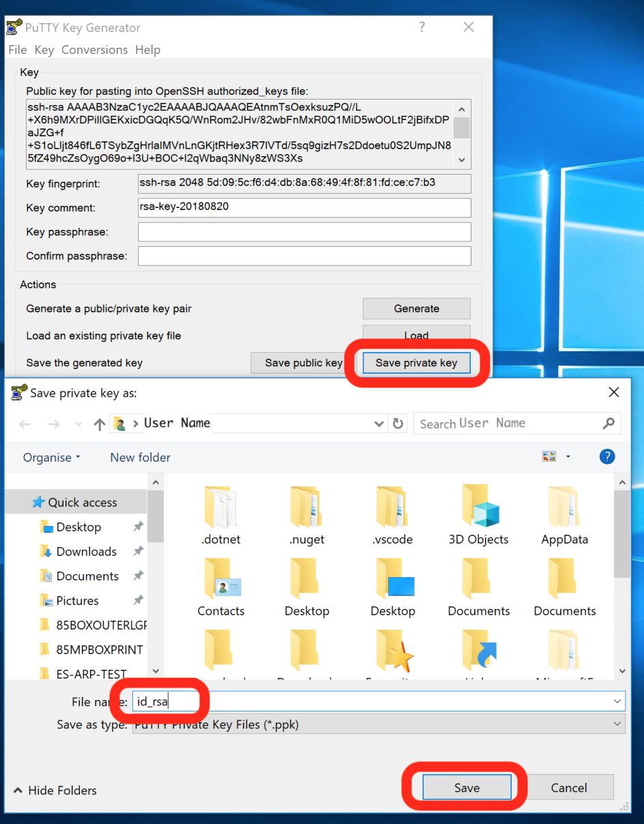Open the Key menu in PuTTYgen
This screenshot has height=824, width=644.
point(44,50)
